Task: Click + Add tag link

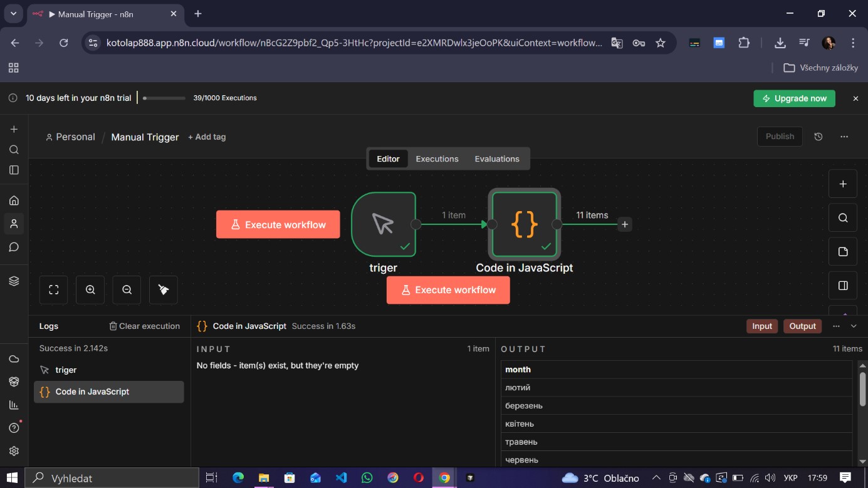Action: pos(207,137)
